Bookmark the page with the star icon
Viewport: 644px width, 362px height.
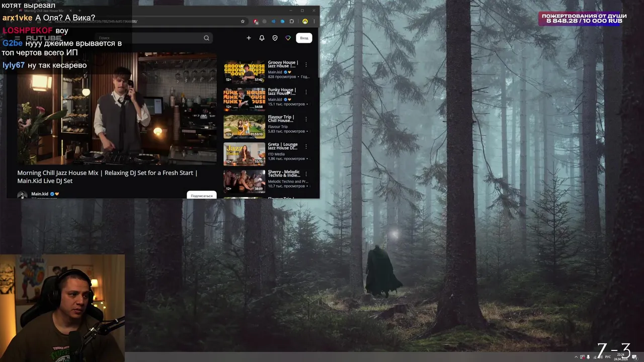[243, 22]
